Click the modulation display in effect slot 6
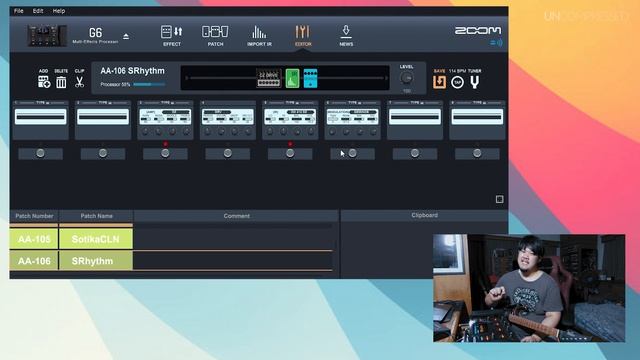Screen dimensions: 640x360 click(353, 117)
